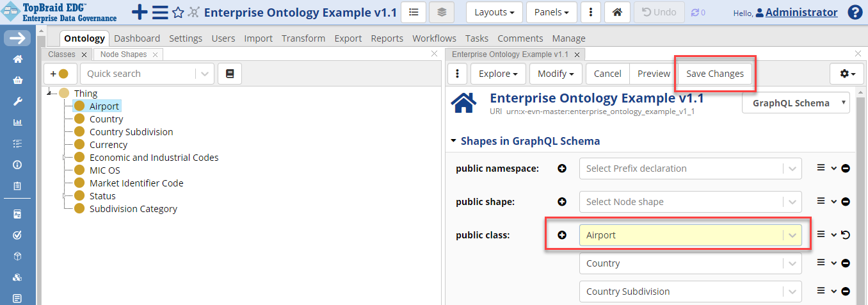This screenshot has width=868, height=305.
Task: Click the bar chart icon in sidebar
Action: (18, 122)
